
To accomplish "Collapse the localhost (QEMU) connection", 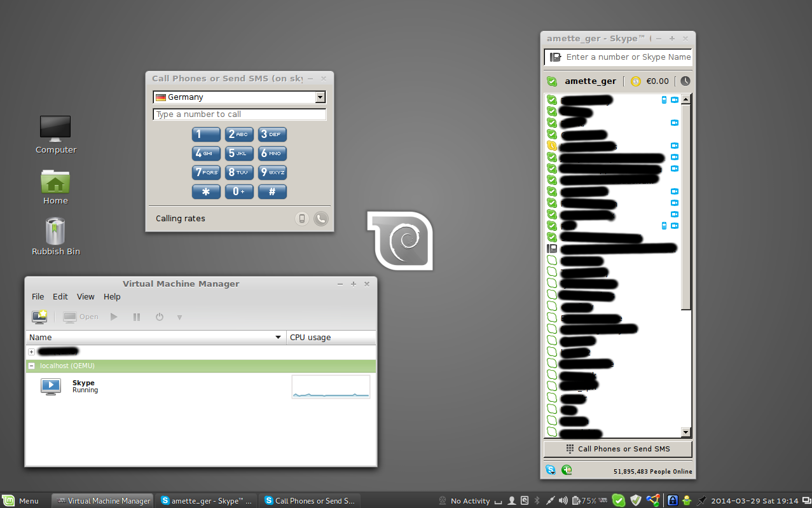I will pyautogui.click(x=31, y=366).
